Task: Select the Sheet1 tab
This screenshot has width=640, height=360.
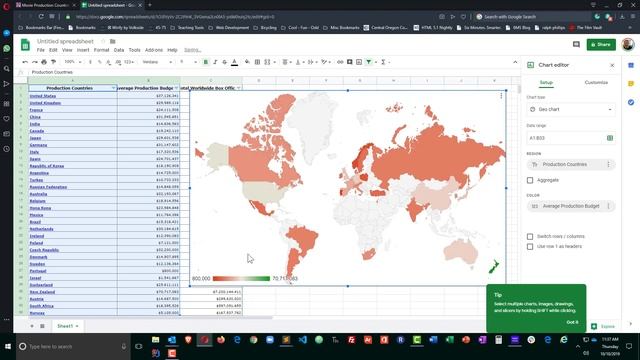Action: (x=67, y=326)
